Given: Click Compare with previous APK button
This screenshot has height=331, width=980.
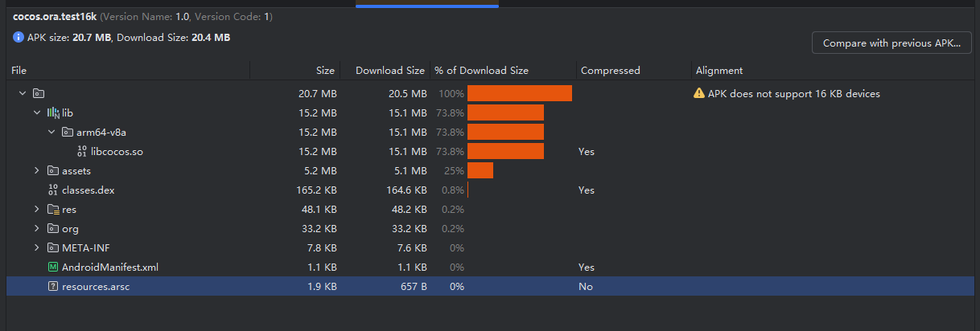Looking at the screenshot, I should point(891,43).
